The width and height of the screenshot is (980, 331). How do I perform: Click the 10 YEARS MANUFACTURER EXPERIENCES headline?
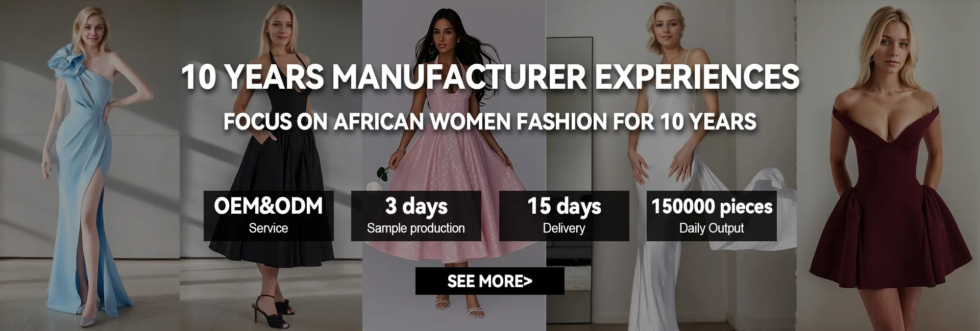click(490, 77)
